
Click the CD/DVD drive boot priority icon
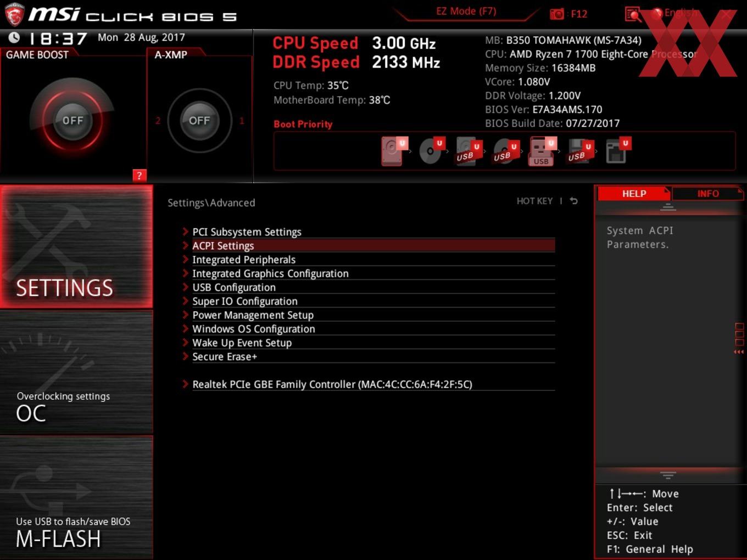point(432,151)
